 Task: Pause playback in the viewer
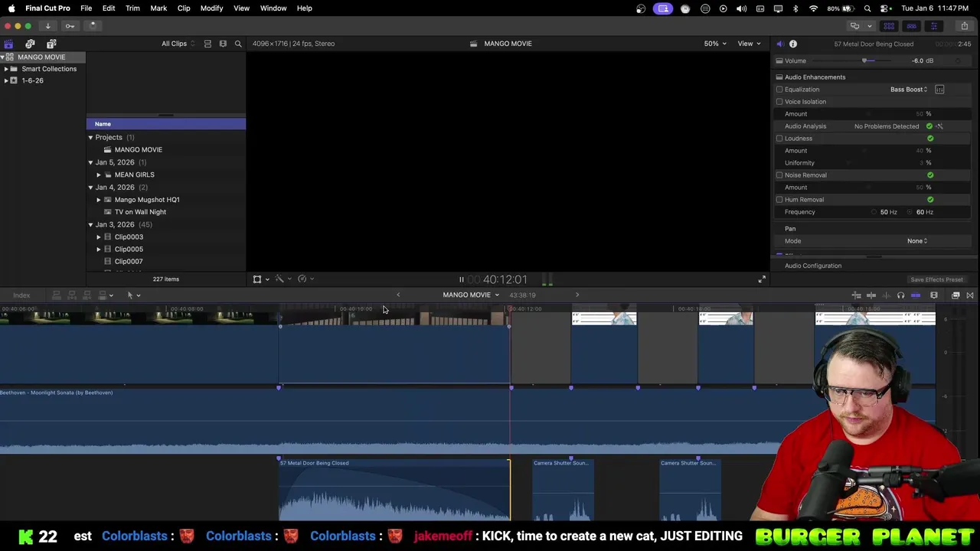(461, 279)
